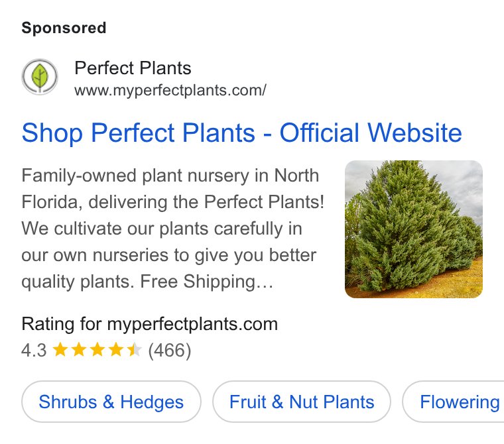Open the (466) review count
Screen dimensions: 504x444
[169, 350]
